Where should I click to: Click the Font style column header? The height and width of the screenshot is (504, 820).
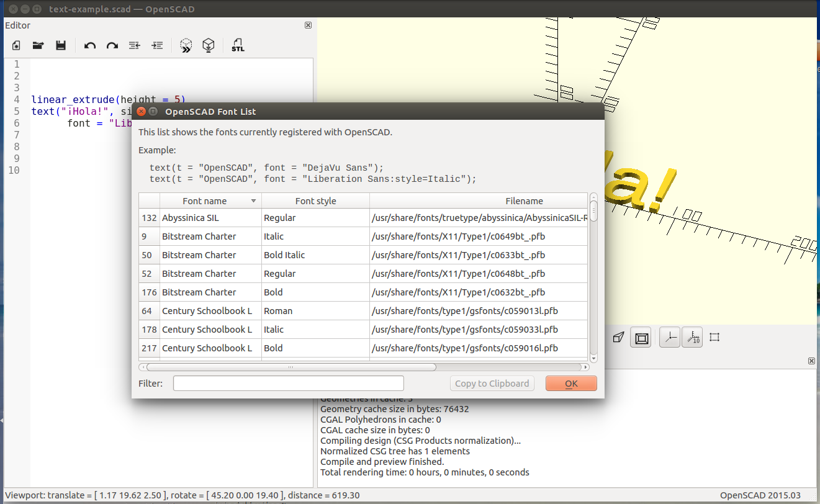pos(315,201)
